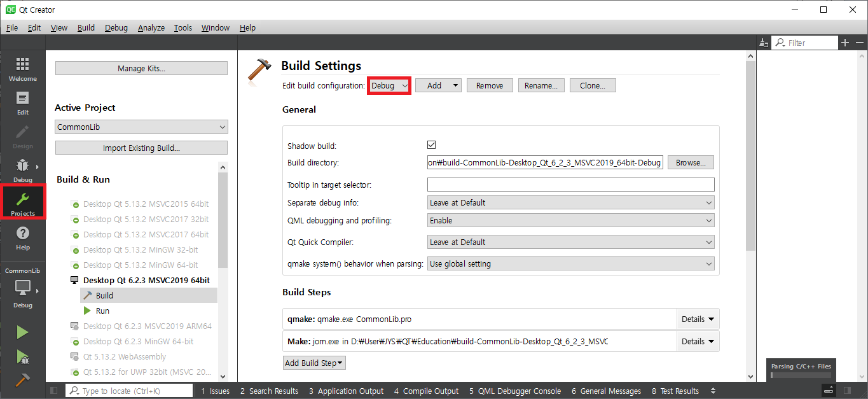Expand Details for the qmake step
Viewport: 868px width, 399px height.
pos(698,319)
